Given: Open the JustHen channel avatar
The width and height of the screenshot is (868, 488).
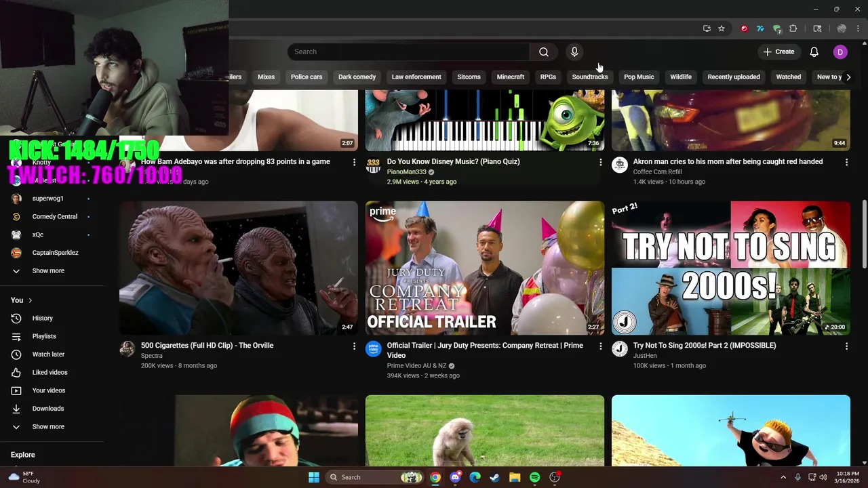Looking at the screenshot, I should click(x=620, y=349).
